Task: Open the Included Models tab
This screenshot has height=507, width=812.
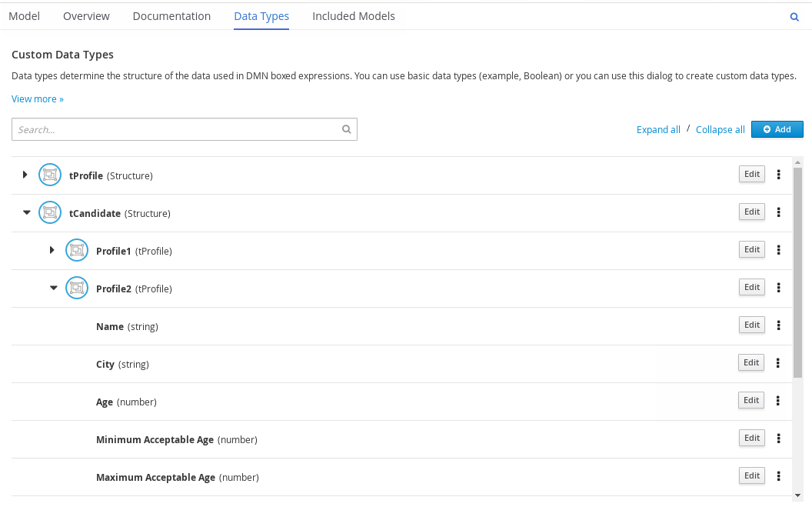Action: point(353,16)
